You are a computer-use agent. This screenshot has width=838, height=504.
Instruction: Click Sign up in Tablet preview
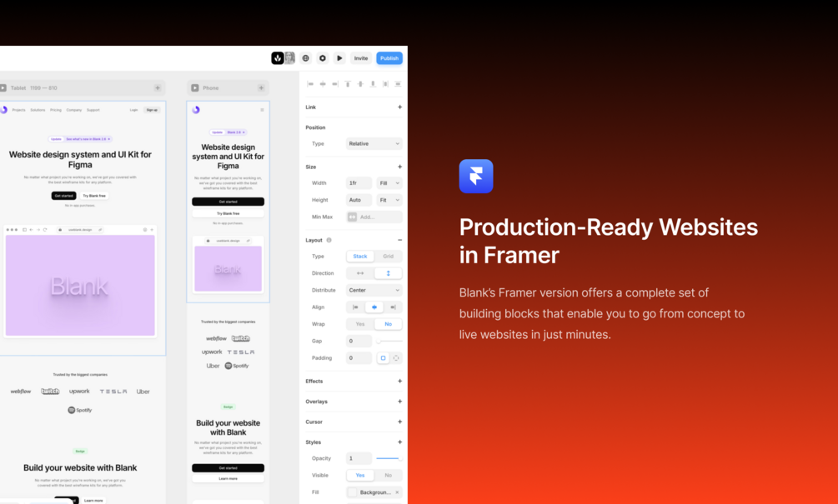(152, 110)
